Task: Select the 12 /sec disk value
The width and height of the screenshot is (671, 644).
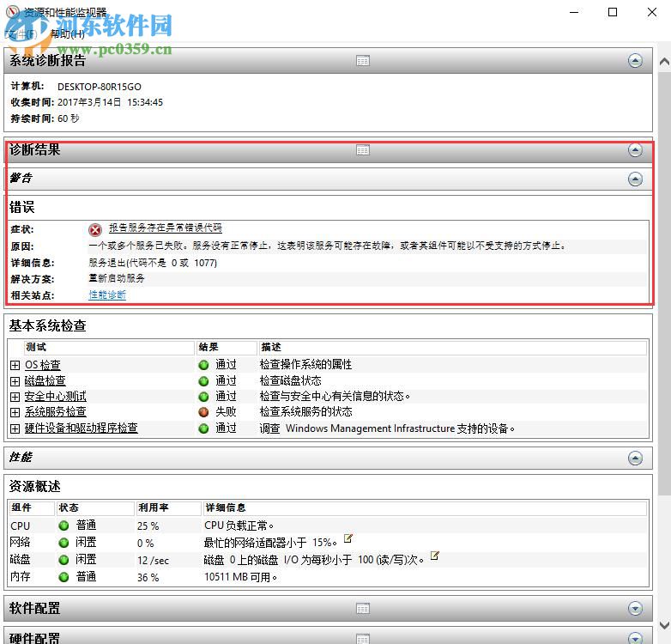Action: [x=153, y=560]
